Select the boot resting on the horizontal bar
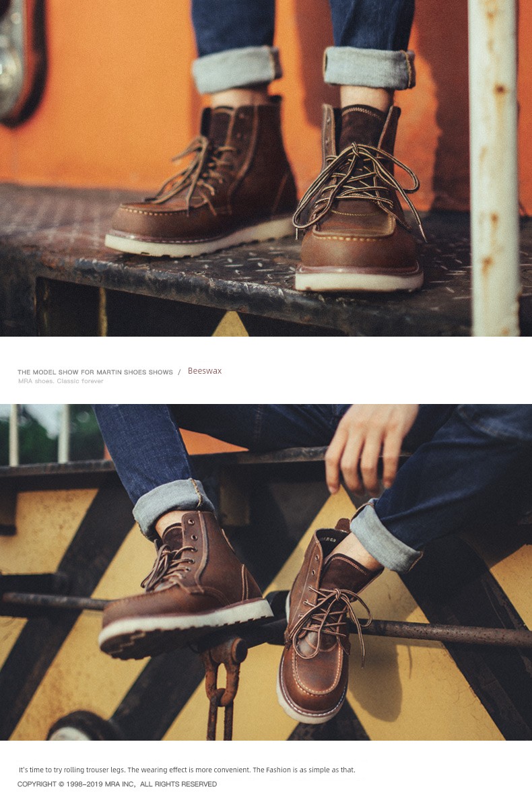Viewport: 532px width, 808px height. click(x=185, y=584)
